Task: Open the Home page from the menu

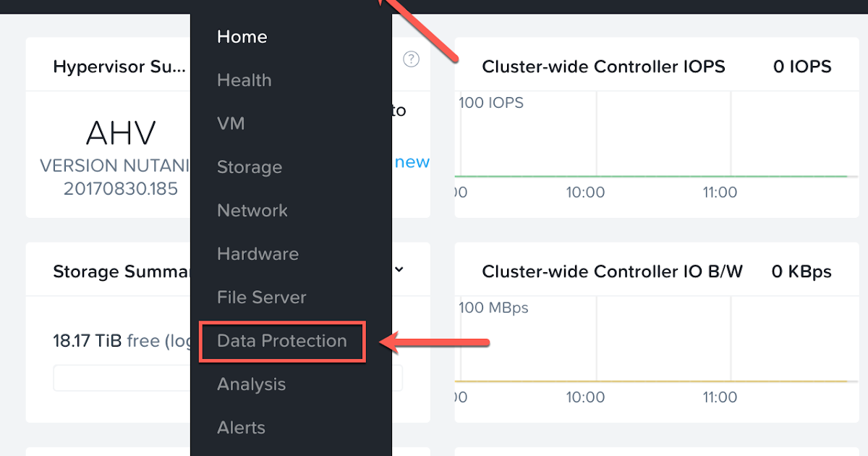Action: [x=242, y=36]
